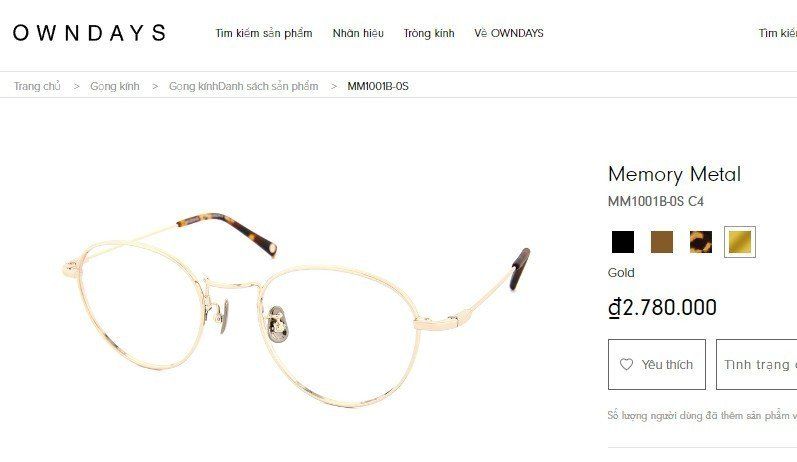The height and width of the screenshot is (462, 797).
Task: Click the glasses product image
Action: [297, 310]
